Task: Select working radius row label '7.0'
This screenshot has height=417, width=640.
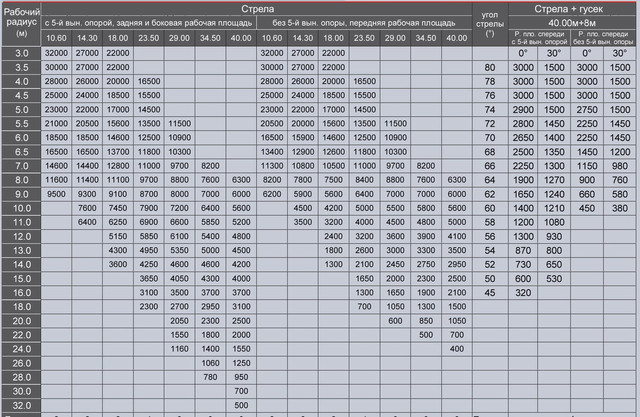Action: (22, 166)
